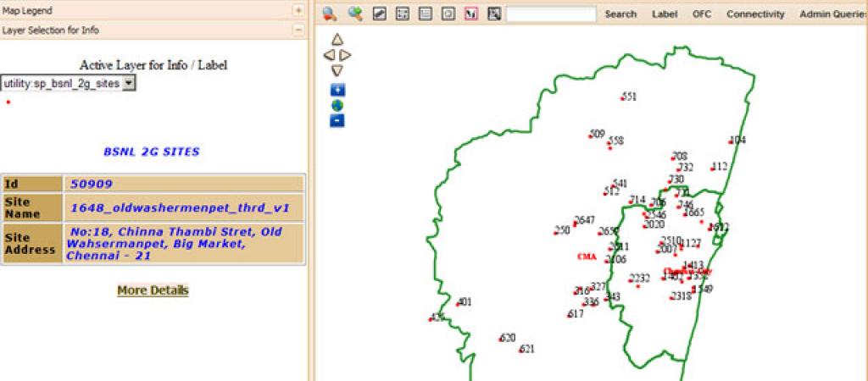Click the BSNL 2G SITES heading
The image size is (868, 381).
pos(151,152)
